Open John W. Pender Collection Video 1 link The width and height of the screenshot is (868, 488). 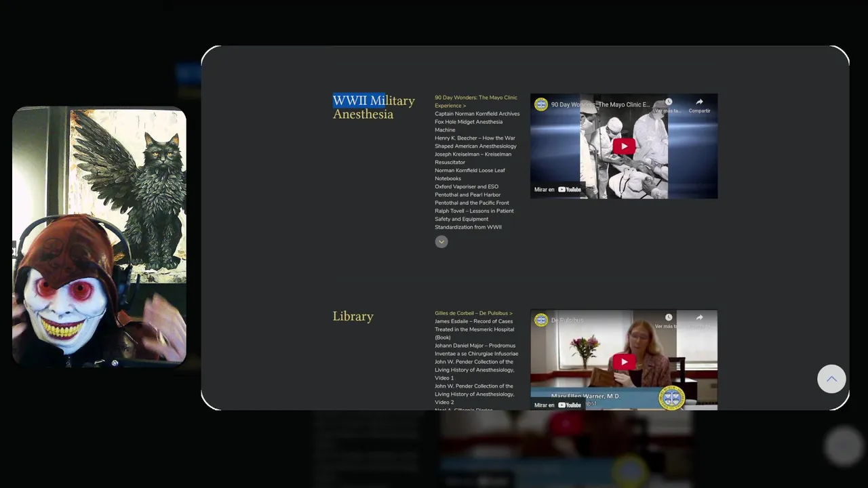click(475, 370)
